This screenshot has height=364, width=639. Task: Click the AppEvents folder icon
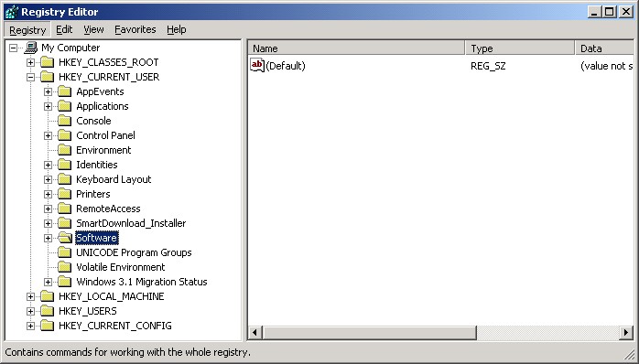coord(65,91)
